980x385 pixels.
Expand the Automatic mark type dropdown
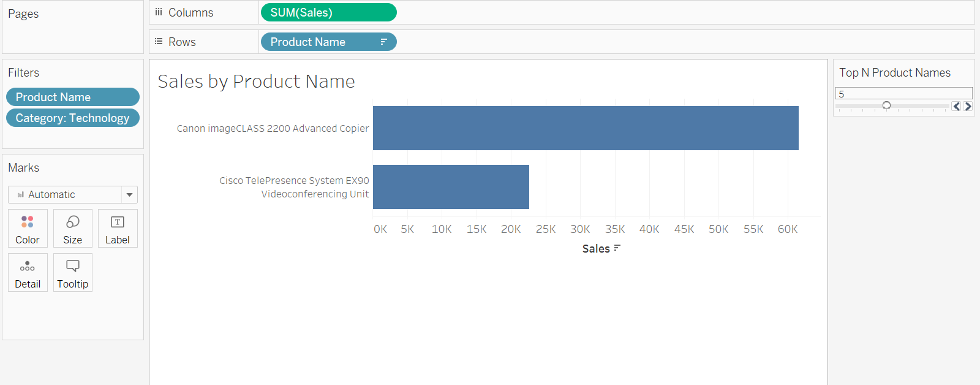129,195
